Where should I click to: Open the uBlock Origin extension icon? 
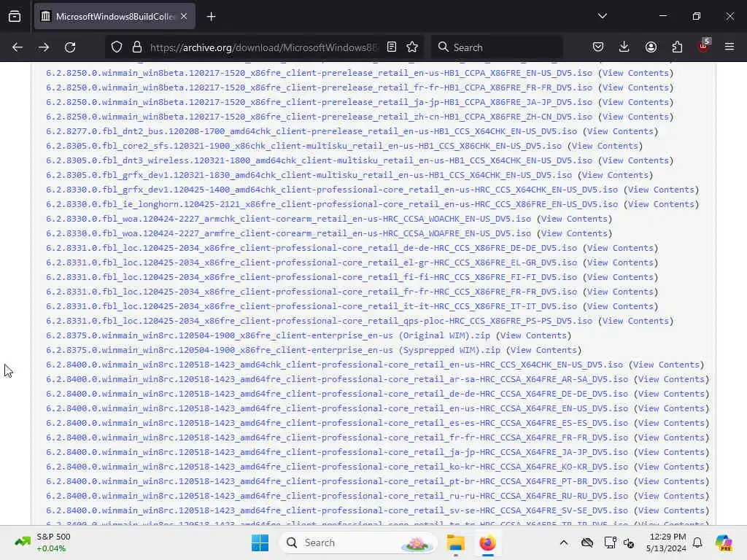[x=704, y=46]
